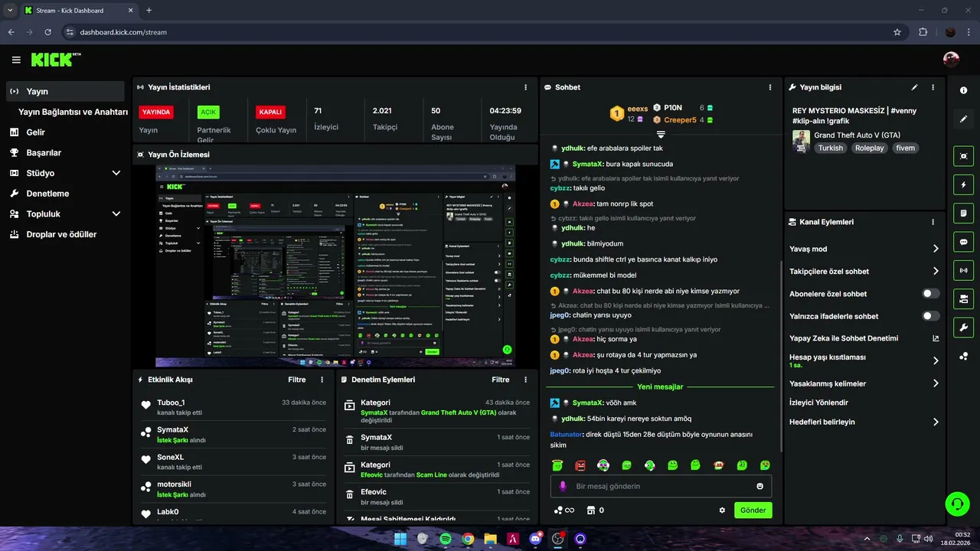
Task: Open File Explorer from the taskbar
Action: [490, 539]
